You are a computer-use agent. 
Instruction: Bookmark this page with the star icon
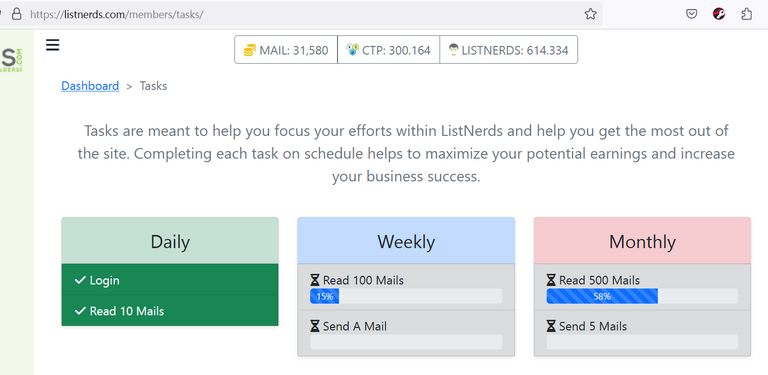tap(590, 14)
